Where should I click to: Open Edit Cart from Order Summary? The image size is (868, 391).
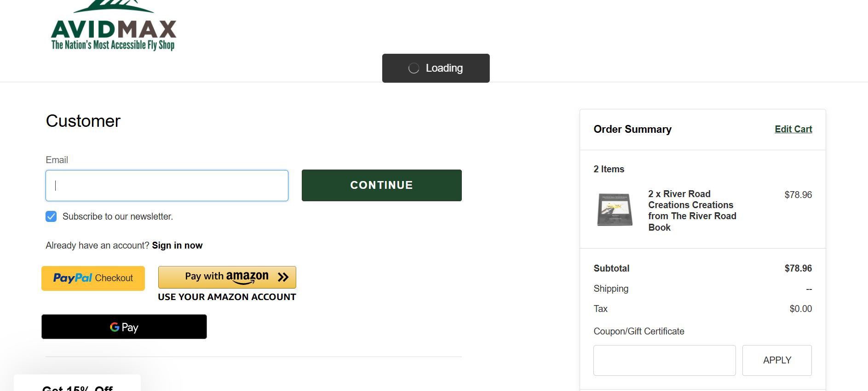point(793,129)
